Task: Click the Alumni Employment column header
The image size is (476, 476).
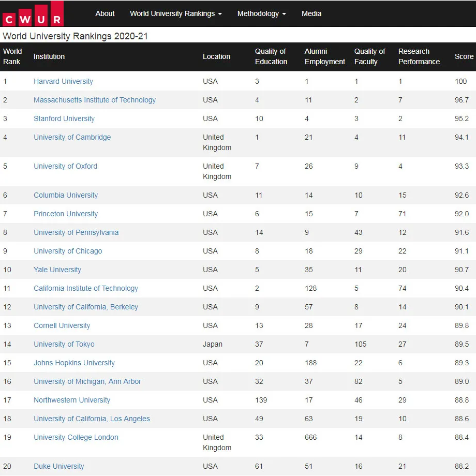Action: point(324,56)
